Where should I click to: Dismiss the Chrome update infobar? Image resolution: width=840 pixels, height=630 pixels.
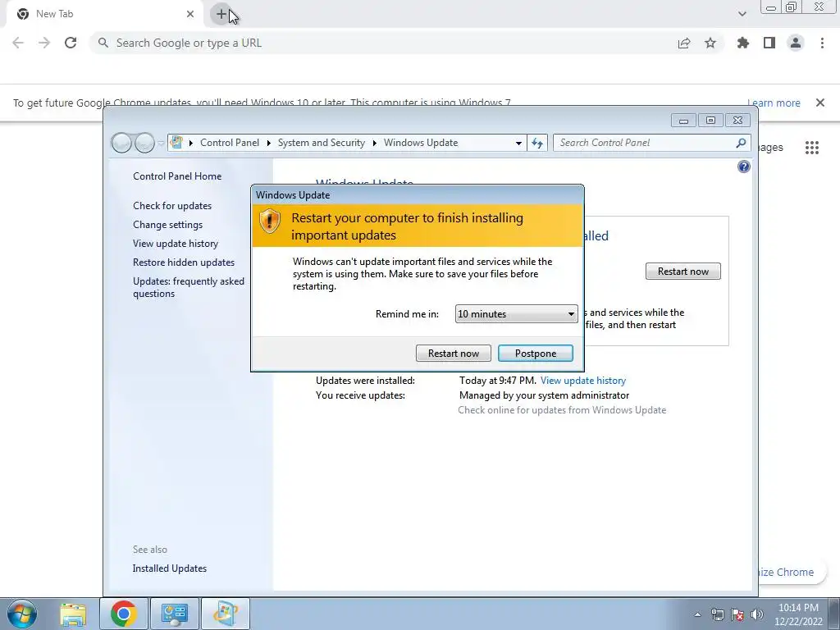tap(820, 103)
